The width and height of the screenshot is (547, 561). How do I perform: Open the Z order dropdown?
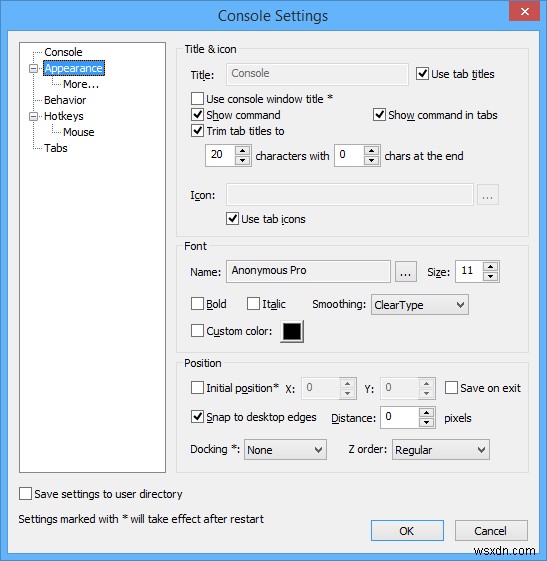[441, 450]
